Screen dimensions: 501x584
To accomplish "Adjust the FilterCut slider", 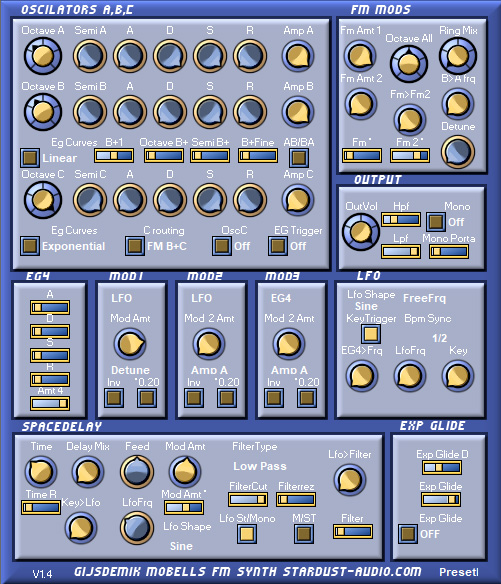I will 248,499.
